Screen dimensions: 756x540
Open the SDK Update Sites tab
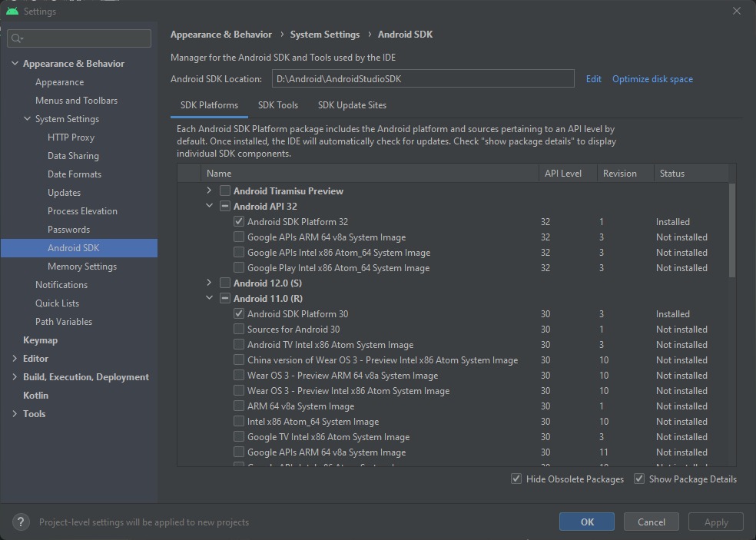point(352,105)
